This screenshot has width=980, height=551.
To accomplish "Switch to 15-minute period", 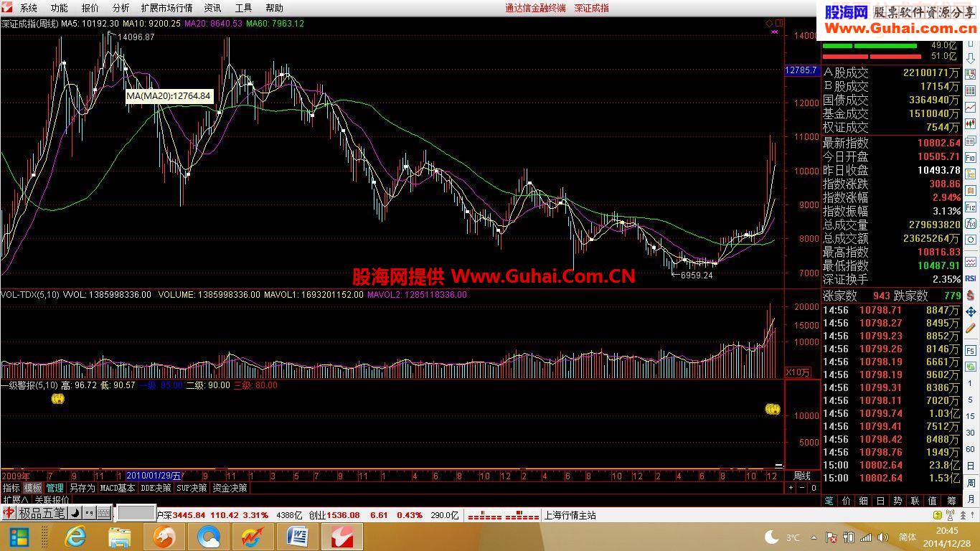I will coord(971,416).
